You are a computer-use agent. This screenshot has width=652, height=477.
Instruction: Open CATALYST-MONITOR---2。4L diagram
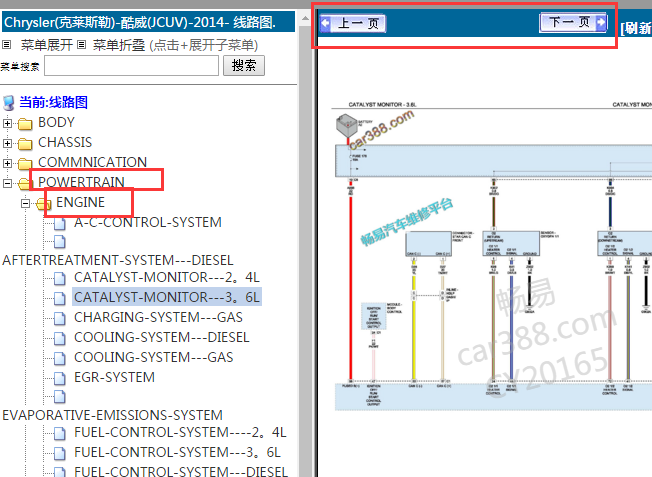tap(167, 277)
